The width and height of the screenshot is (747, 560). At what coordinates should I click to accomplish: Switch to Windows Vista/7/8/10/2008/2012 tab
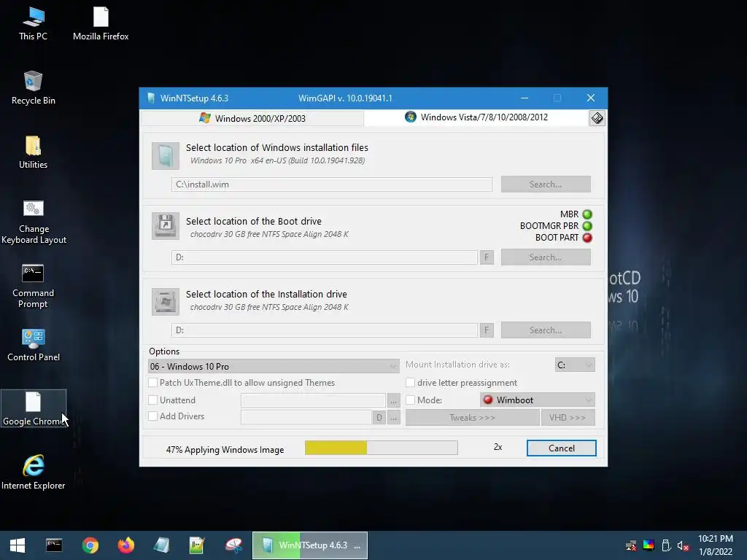[476, 117]
